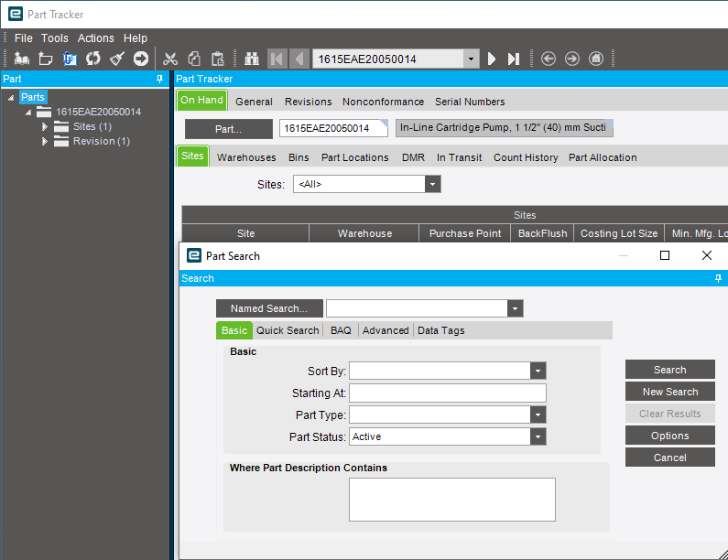Switch to the Revisions tab

[309, 102]
